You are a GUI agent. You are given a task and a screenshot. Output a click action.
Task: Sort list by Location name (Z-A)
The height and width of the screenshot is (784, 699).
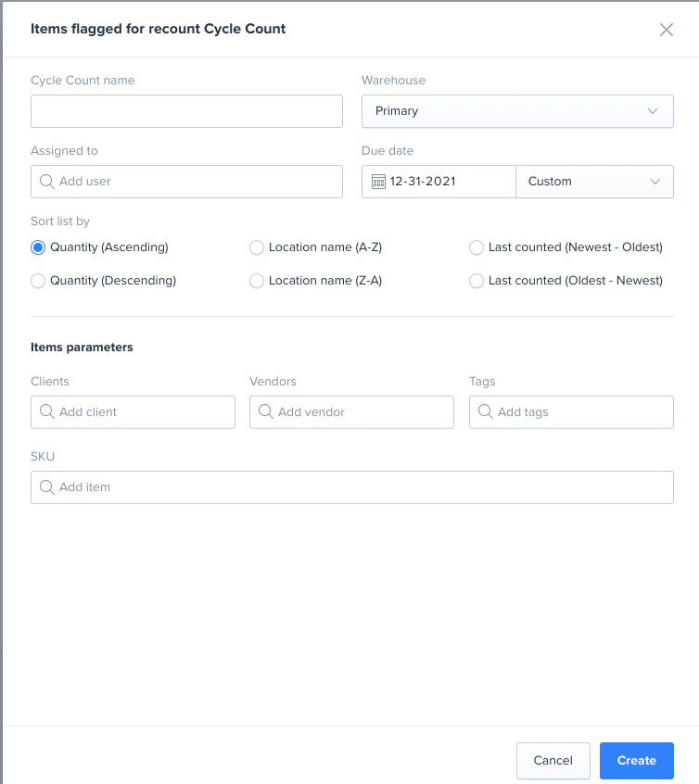(257, 280)
